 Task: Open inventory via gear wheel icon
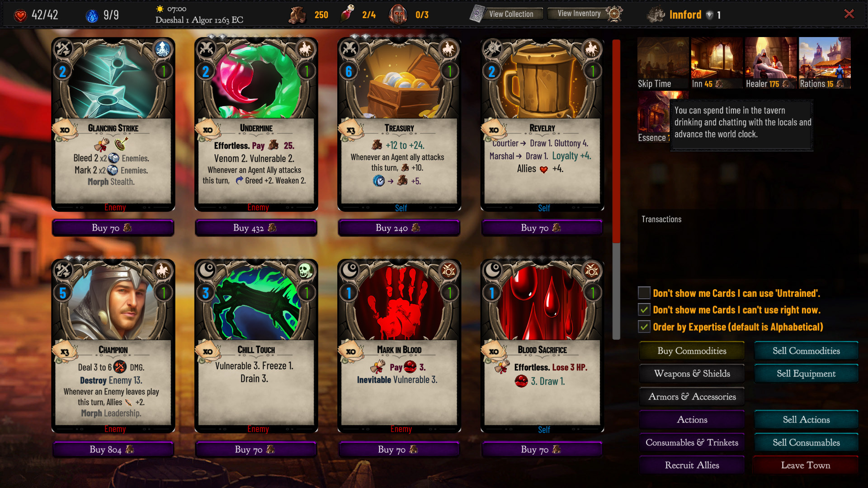[x=614, y=14]
